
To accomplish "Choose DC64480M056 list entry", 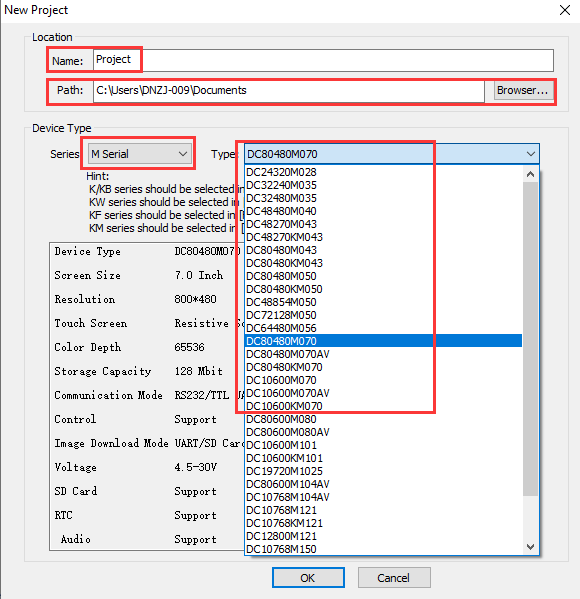I will 383,328.
